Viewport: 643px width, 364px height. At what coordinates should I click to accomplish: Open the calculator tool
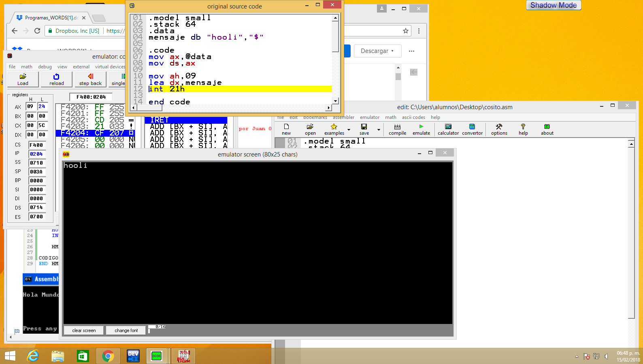pos(448,129)
